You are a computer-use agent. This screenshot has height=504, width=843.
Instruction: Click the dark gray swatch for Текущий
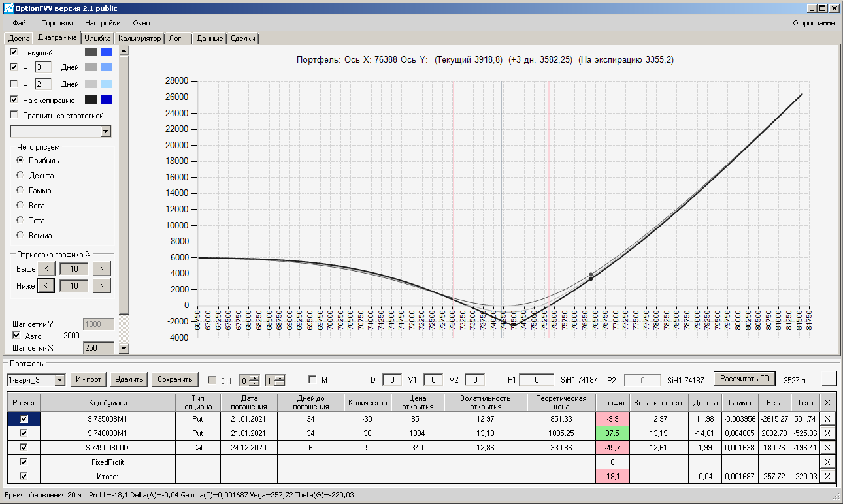(x=90, y=52)
